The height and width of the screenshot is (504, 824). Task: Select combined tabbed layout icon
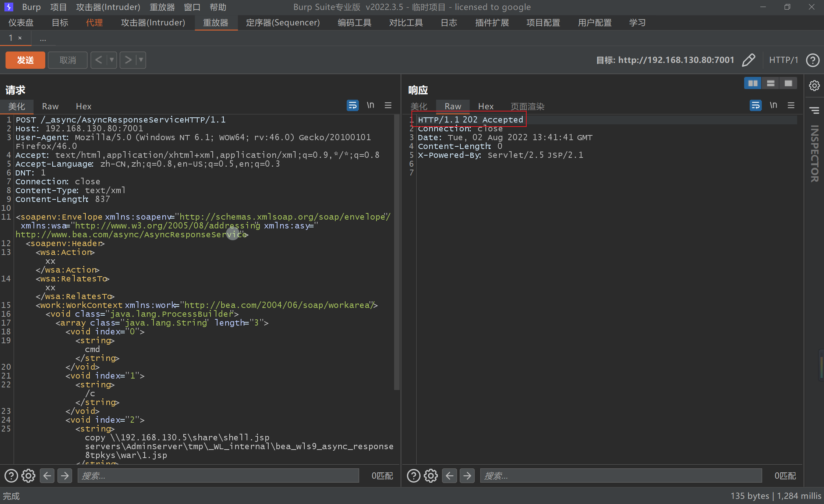788,83
